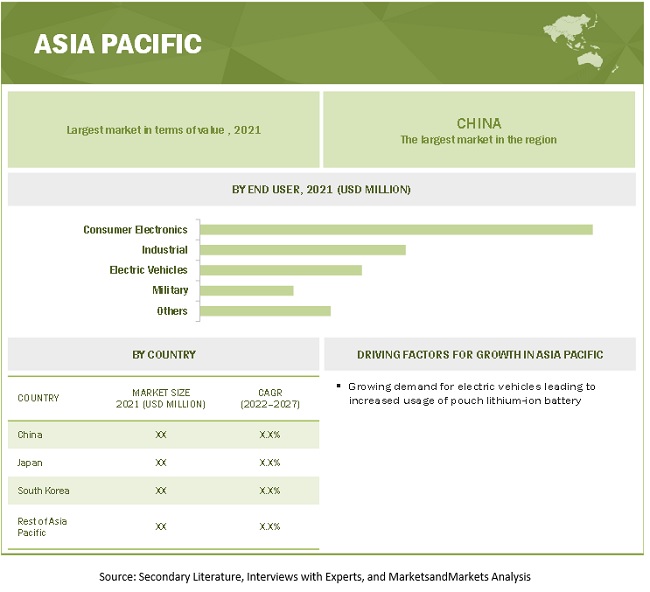Click the MARKET SIZE column header
The width and height of the screenshot is (650, 592).
click(x=161, y=398)
